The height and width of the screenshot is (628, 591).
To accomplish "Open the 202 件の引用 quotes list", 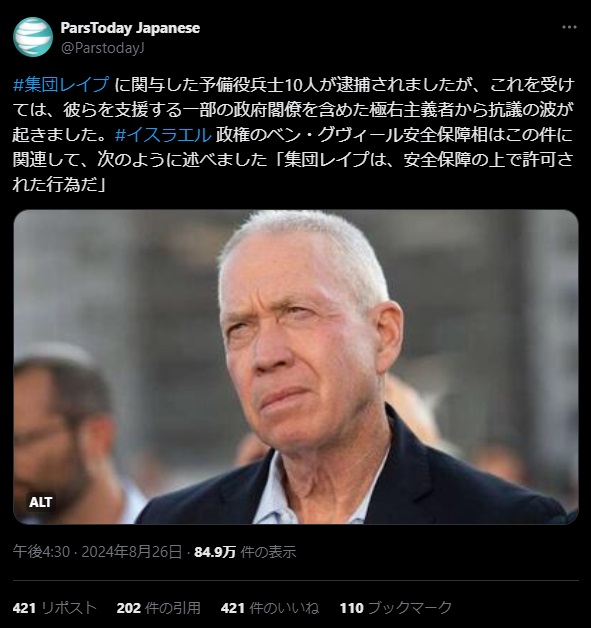I will 159,608.
